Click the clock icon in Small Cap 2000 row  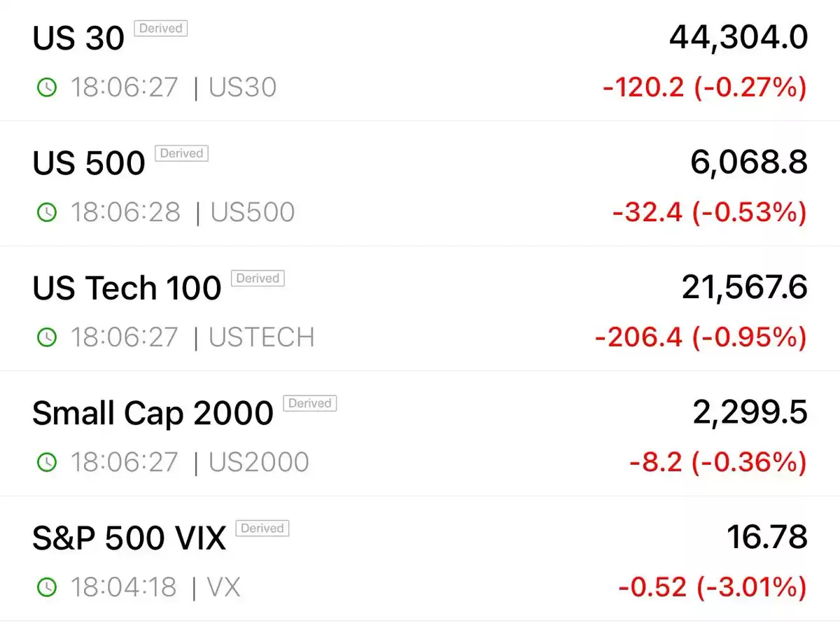click(46, 462)
